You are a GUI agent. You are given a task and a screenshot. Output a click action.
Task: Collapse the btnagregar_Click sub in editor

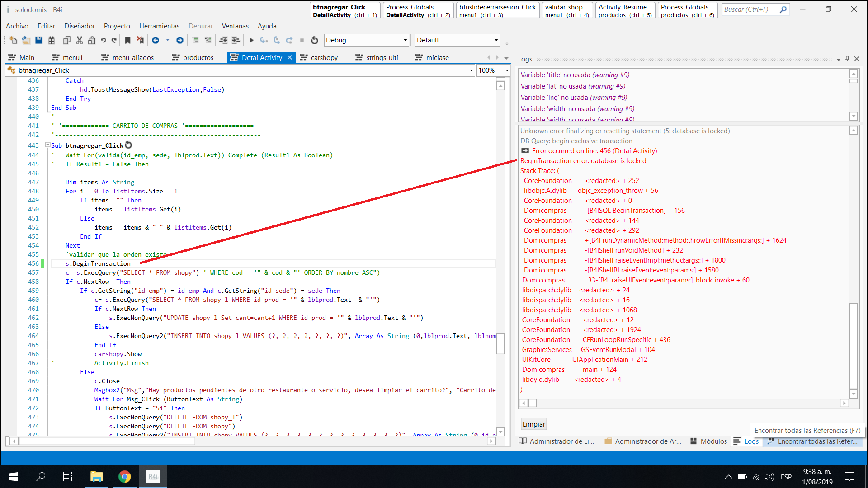click(47, 145)
